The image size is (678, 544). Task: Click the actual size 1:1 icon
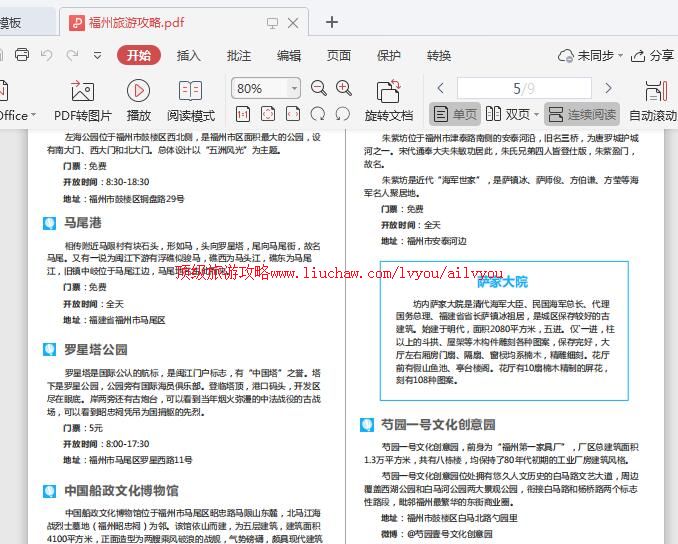[243, 115]
